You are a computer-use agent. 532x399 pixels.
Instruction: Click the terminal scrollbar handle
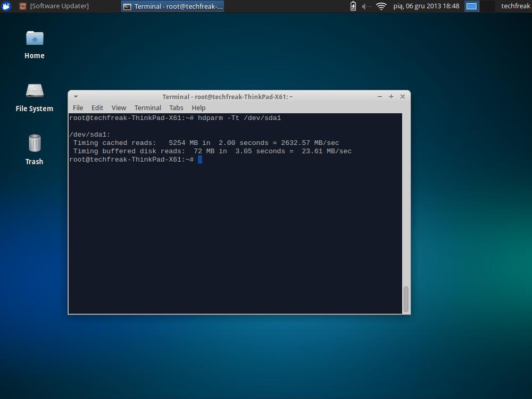[406, 299]
